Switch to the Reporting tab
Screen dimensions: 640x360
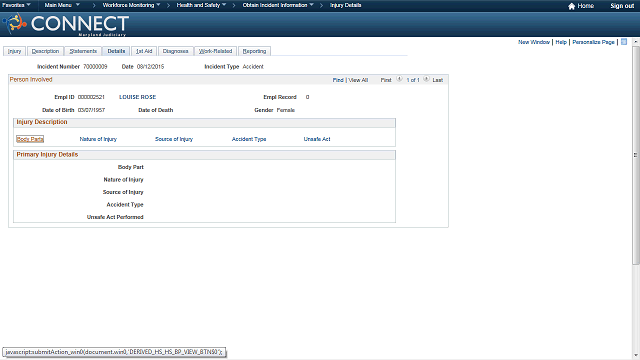(254, 51)
